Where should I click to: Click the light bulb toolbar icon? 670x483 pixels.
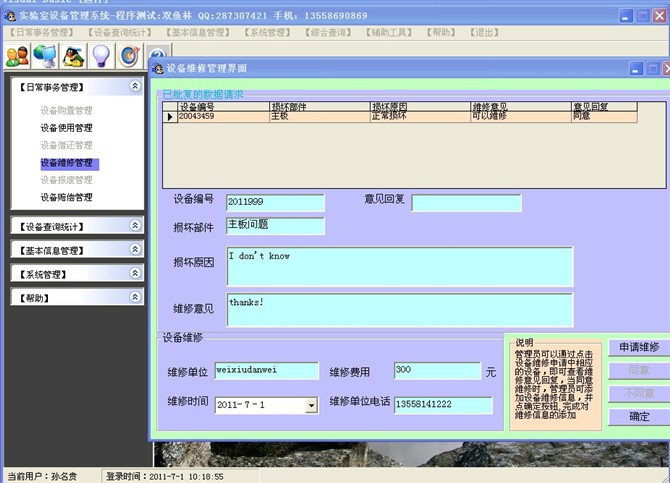(x=101, y=56)
